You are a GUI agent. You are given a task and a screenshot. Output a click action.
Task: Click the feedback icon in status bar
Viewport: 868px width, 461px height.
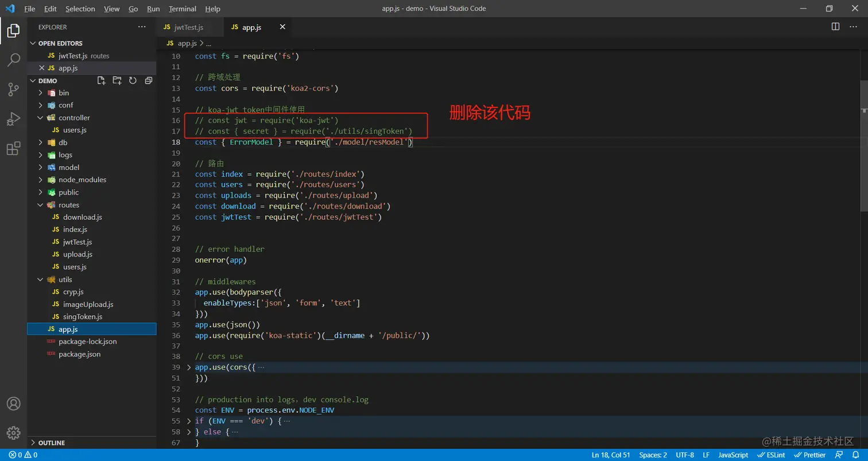(840, 455)
